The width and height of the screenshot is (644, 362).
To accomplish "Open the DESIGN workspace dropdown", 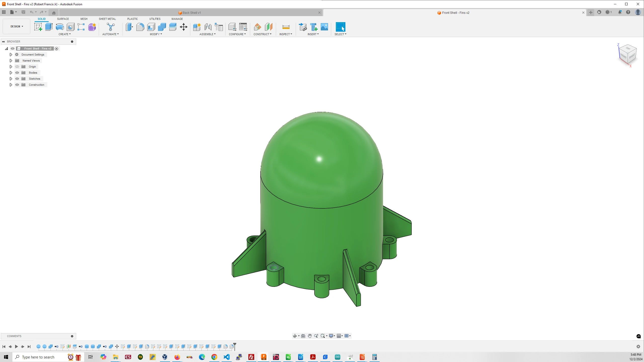I will click(17, 26).
